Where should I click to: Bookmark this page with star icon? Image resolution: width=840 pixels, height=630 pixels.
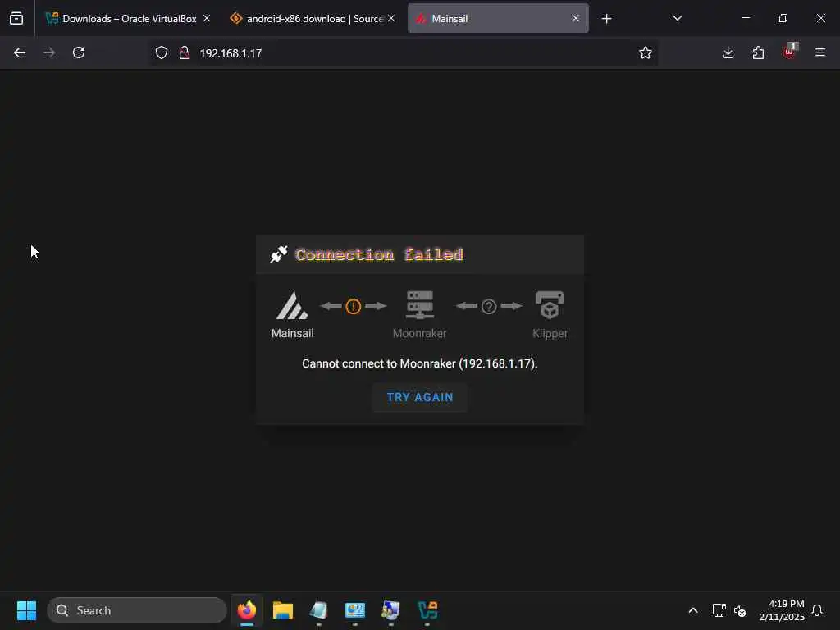click(x=646, y=52)
